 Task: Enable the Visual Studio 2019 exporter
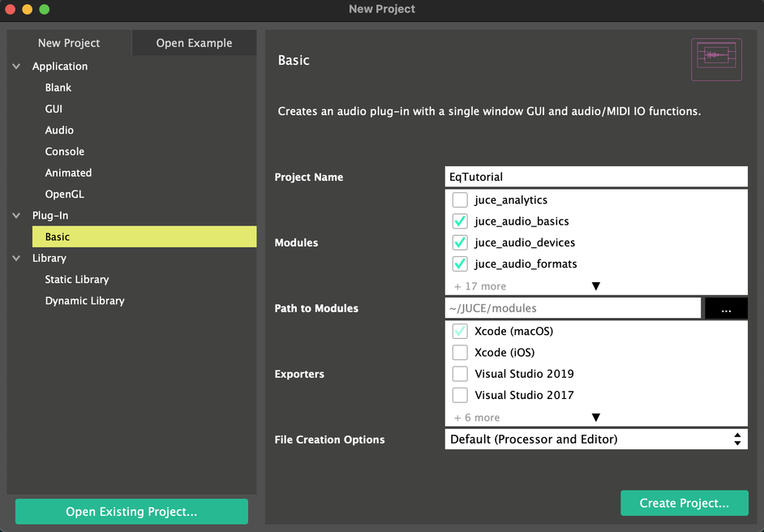pos(460,374)
